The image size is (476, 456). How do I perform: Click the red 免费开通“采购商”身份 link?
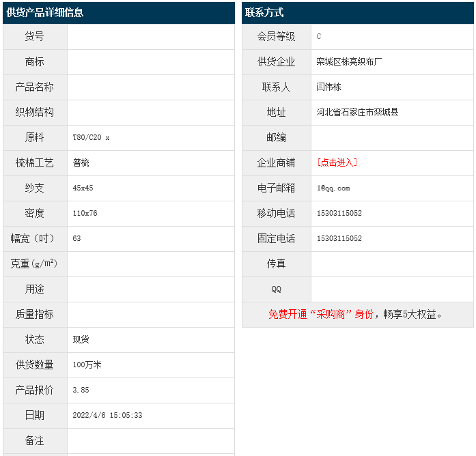(x=321, y=314)
